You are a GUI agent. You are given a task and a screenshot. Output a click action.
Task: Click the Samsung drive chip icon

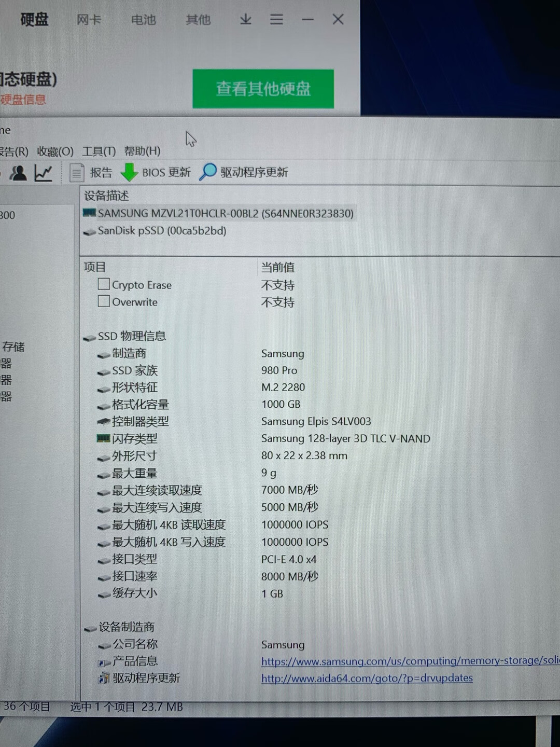click(89, 213)
